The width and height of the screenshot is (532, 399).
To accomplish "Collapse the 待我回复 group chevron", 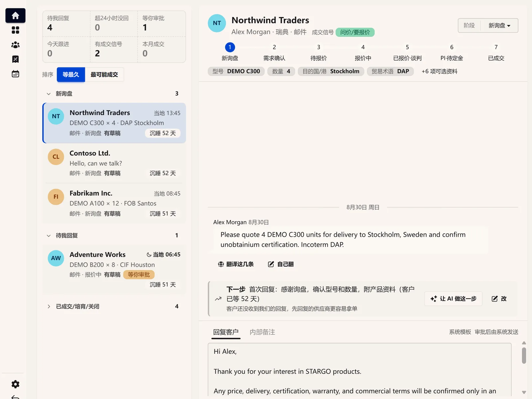I will pyautogui.click(x=49, y=236).
